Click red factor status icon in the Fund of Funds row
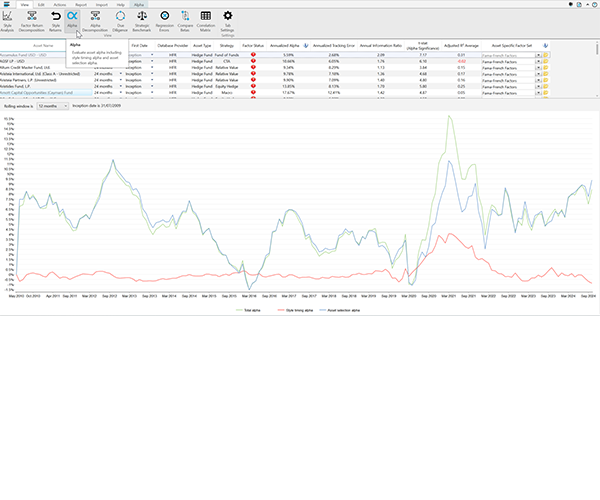Viewport: 600px width, 500px height. pos(253,55)
